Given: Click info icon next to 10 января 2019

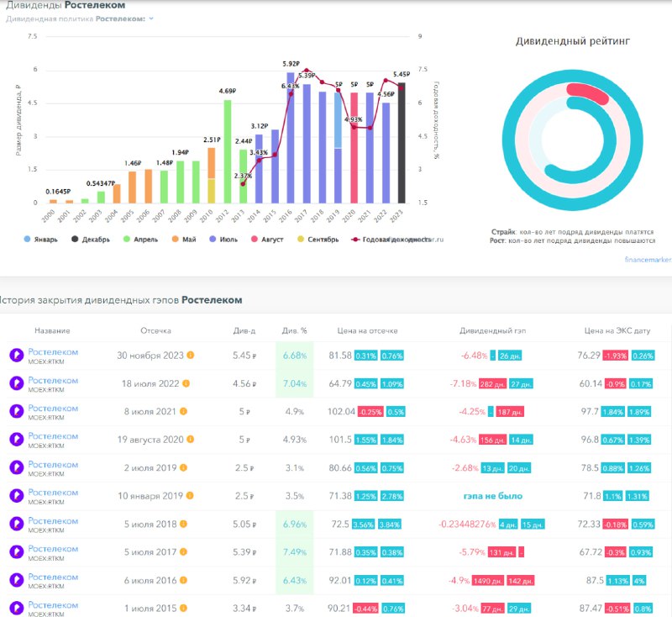Looking at the screenshot, I should point(190,495).
